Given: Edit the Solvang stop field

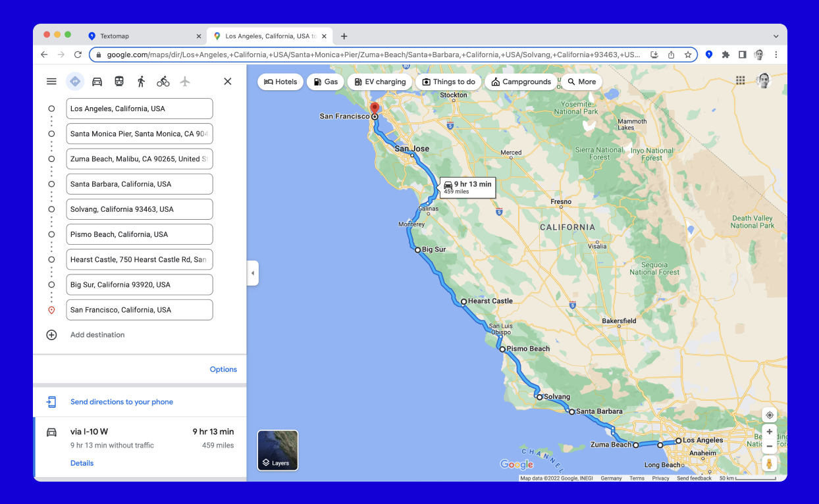Looking at the screenshot, I should (140, 209).
